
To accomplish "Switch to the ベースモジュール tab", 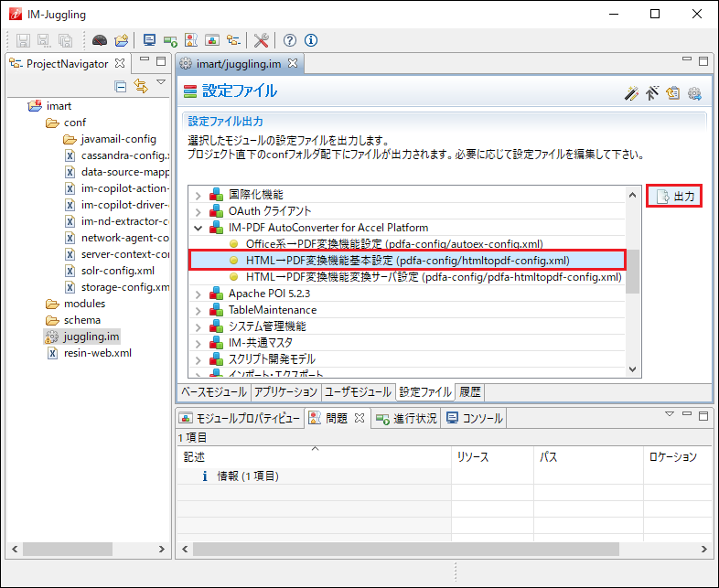I will click(x=214, y=391).
